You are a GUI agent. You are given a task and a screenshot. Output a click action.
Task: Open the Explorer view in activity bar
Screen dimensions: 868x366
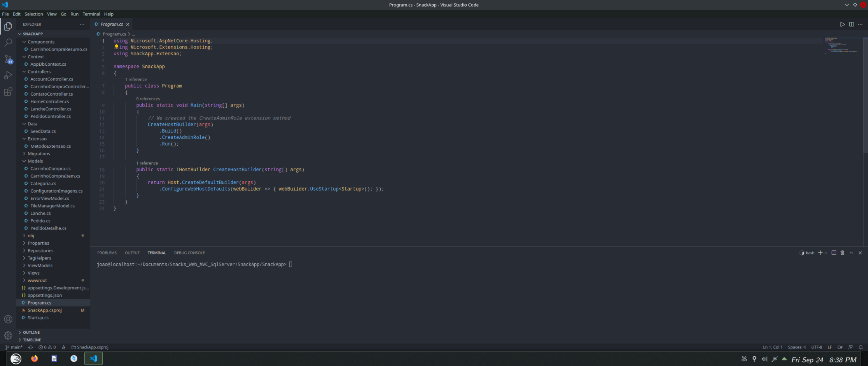(8, 26)
